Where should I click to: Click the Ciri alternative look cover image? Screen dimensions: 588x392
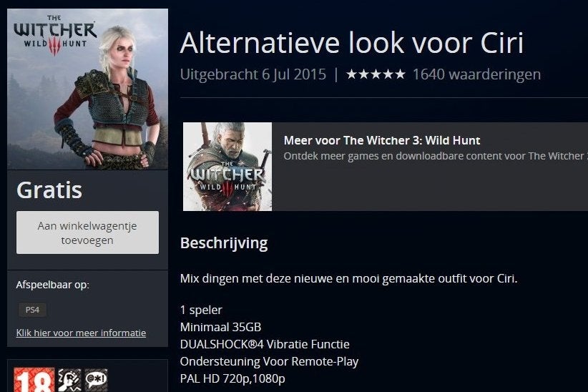[x=87, y=89]
